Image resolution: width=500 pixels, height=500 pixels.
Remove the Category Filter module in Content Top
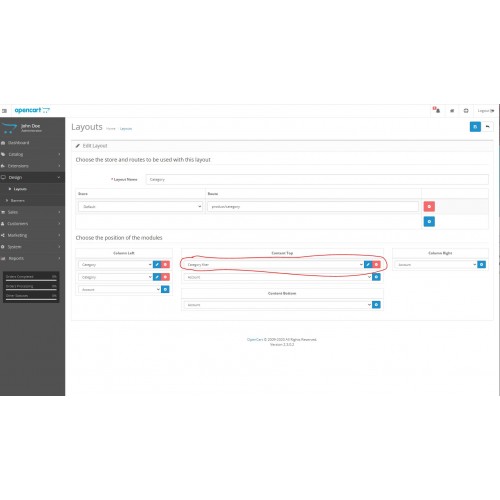(x=376, y=264)
